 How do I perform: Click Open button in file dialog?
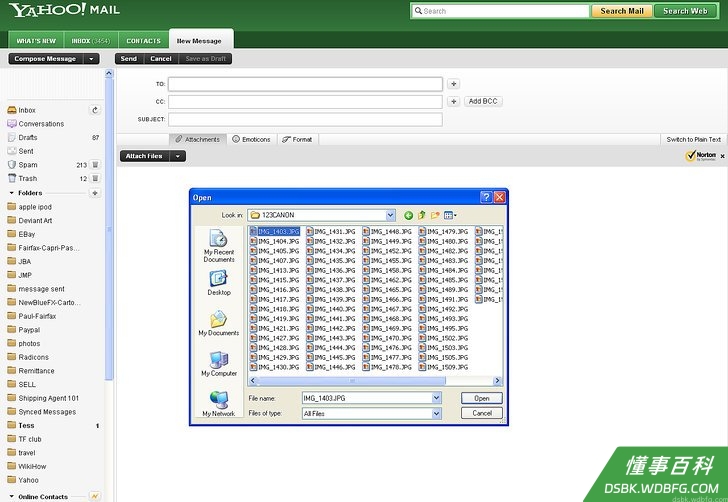(481, 398)
